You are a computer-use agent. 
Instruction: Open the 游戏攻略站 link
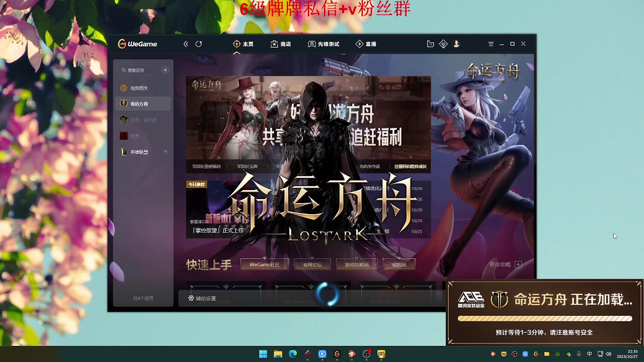357,264
